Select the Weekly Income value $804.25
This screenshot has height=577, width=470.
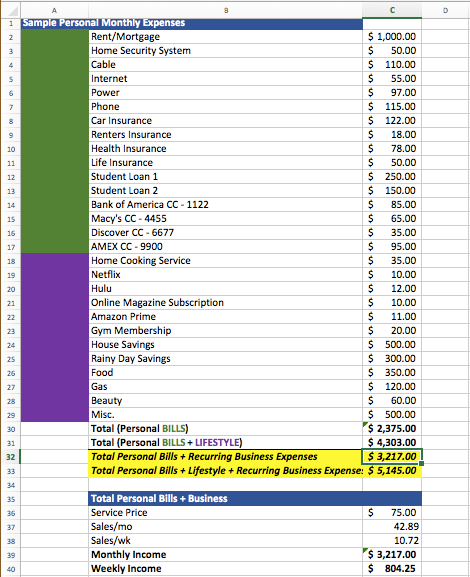(392, 569)
